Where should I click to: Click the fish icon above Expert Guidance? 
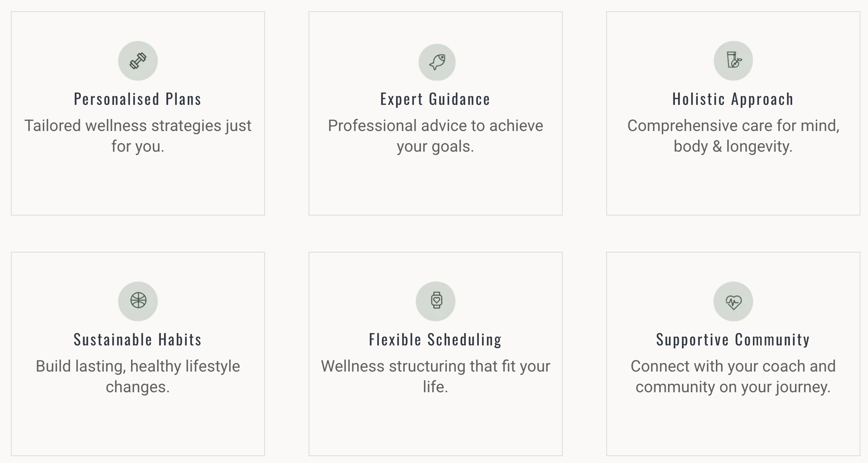[437, 62]
